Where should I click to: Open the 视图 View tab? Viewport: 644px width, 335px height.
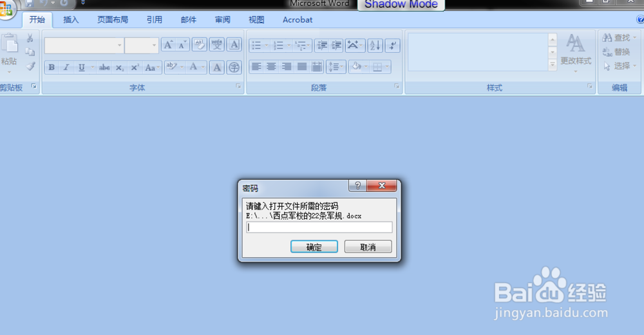click(x=256, y=20)
